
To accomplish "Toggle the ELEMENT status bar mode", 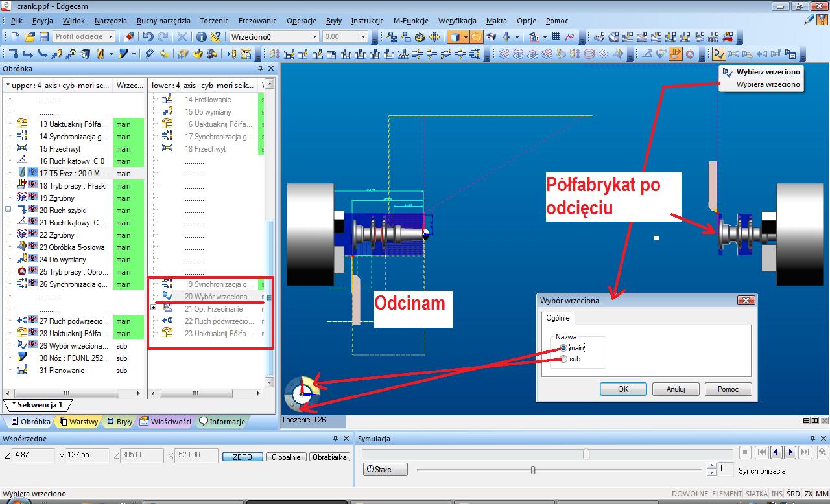I will tap(727, 494).
